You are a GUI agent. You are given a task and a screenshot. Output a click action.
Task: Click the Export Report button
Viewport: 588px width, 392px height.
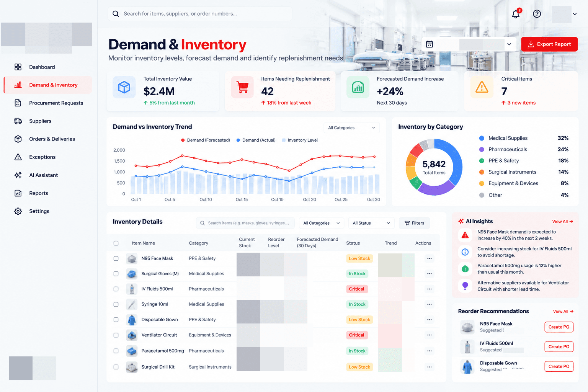click(549, 44)
